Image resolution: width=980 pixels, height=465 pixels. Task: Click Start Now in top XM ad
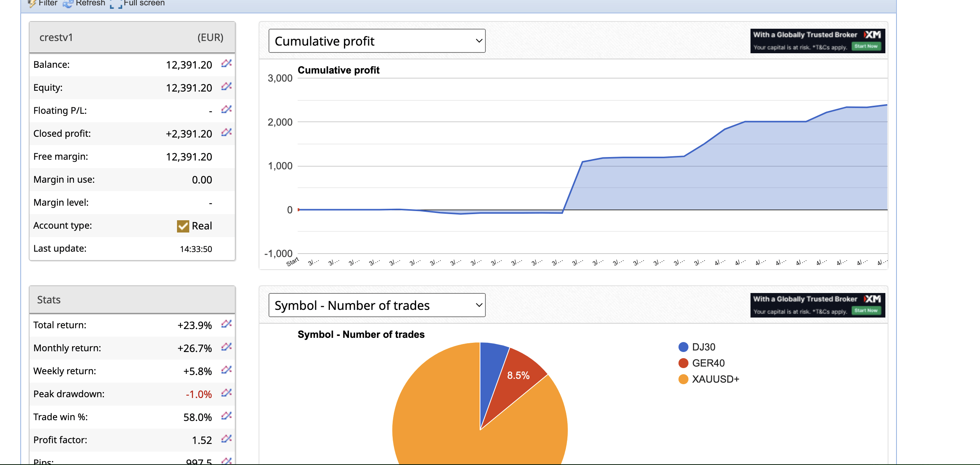pos(866,46)
